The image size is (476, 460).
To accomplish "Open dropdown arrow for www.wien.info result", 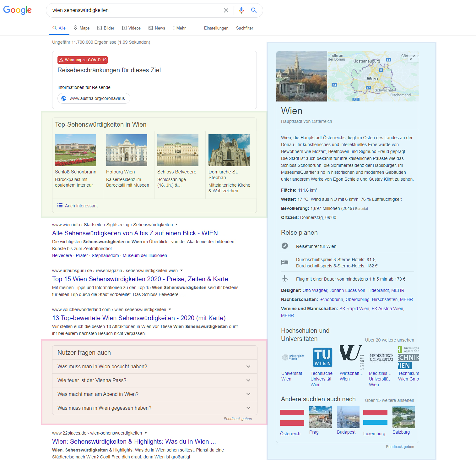I will 176,225.
